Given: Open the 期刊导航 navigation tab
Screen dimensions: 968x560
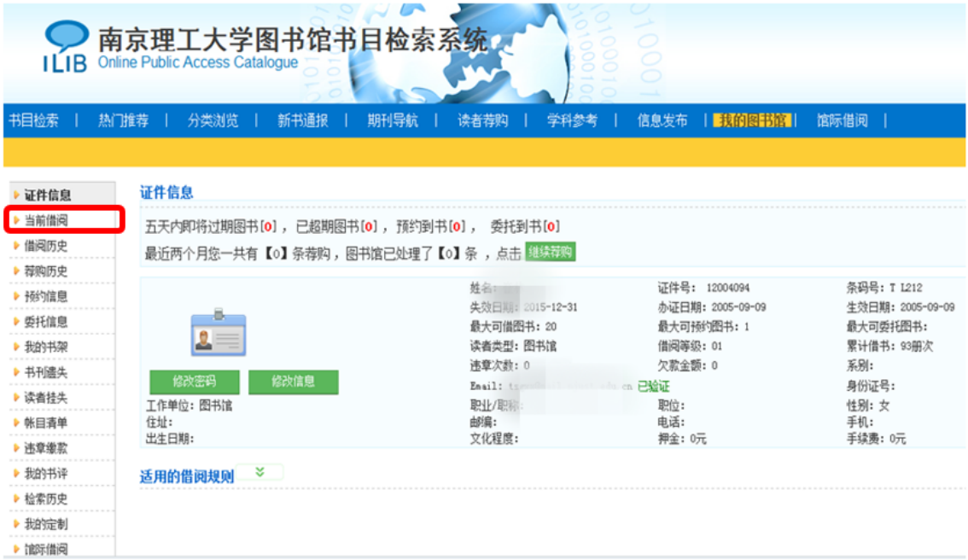Looking at the screenshot, I should pyautogui.click(x=393, y=120).
